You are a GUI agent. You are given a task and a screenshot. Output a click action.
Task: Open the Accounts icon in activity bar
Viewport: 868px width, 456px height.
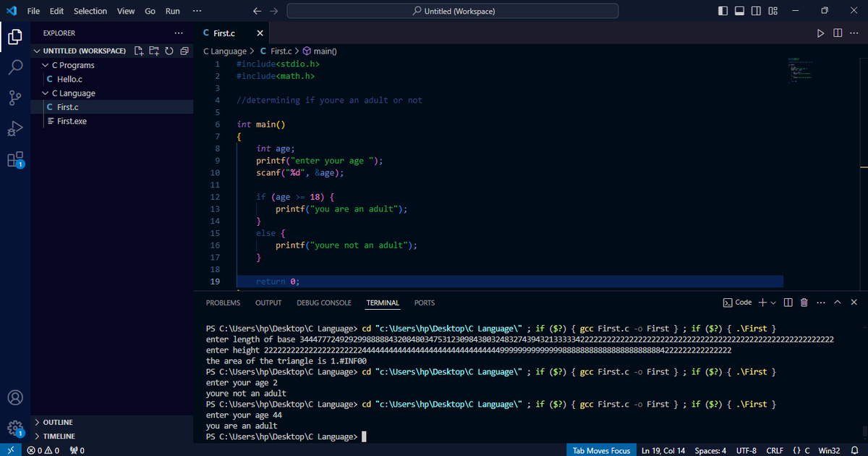click(15, 397)
